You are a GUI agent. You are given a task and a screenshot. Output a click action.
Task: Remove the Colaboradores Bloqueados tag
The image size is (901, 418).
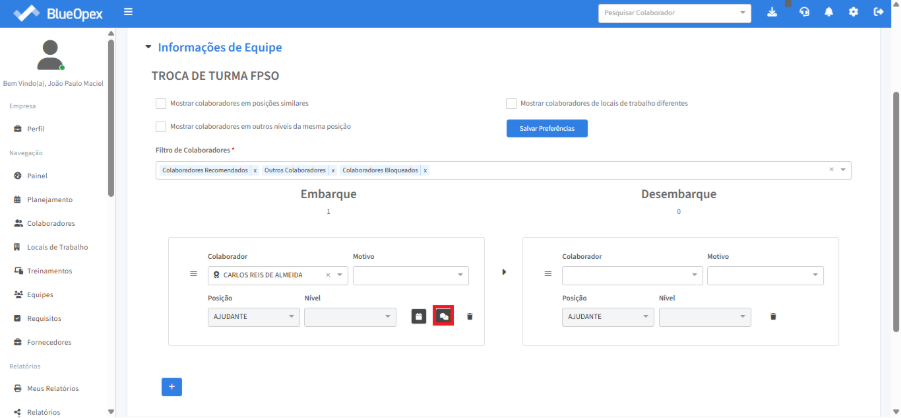(x=425, y=171)
